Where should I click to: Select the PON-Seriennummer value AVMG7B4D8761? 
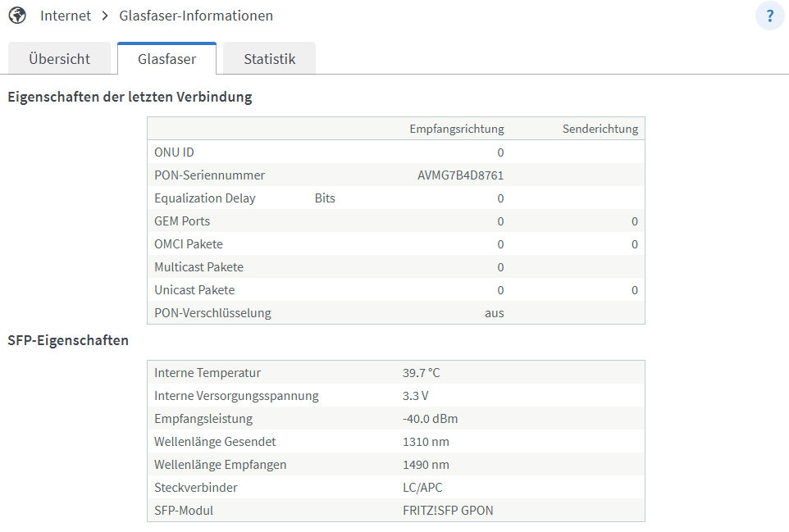tap(460, 175)
